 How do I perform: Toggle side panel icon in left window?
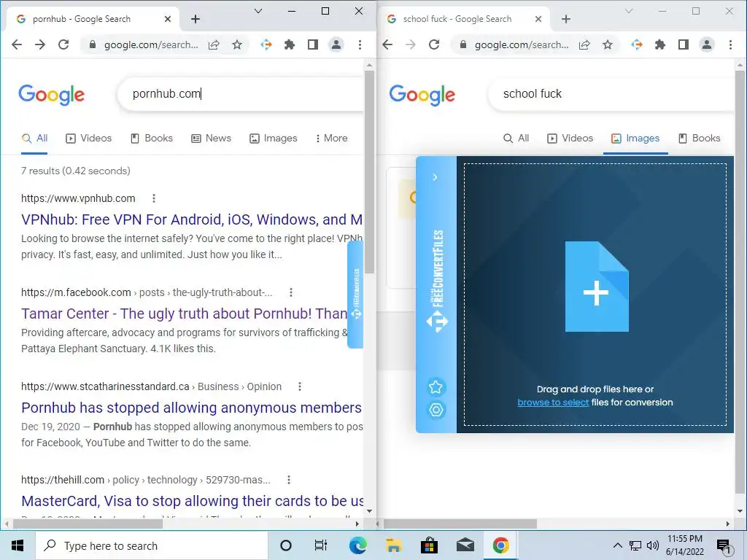coord(312,44)
